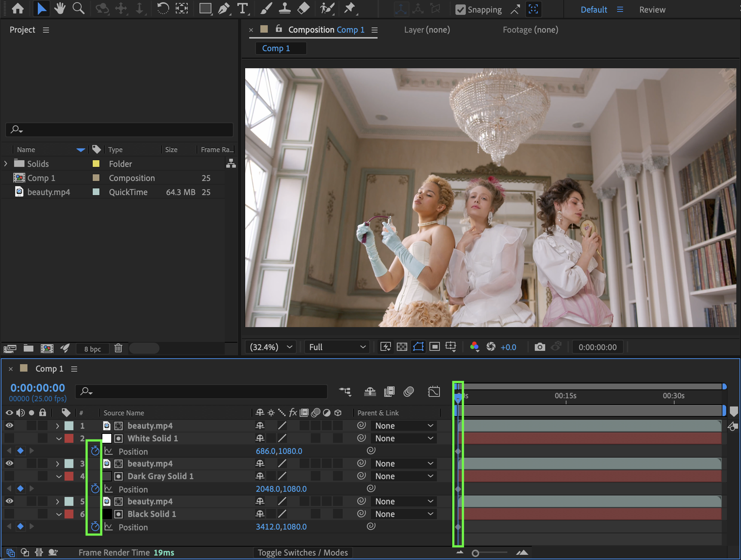Open the Graph Editor in timeline
Screen dimensions: 741x560
tap(434, 392)
